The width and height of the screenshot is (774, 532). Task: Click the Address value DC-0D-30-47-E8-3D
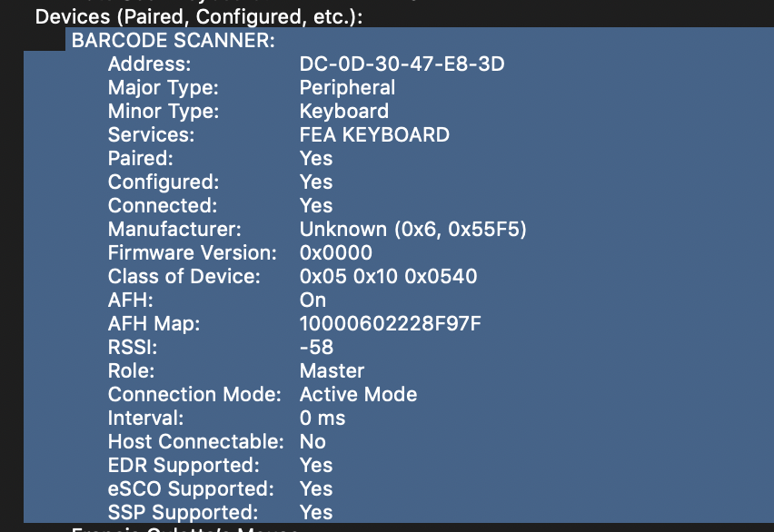point(402,64)
